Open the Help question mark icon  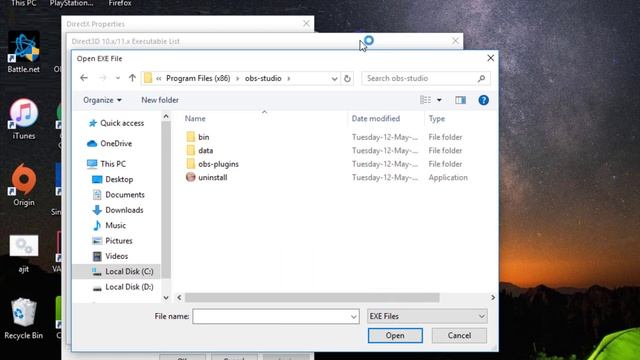(483, 100)
